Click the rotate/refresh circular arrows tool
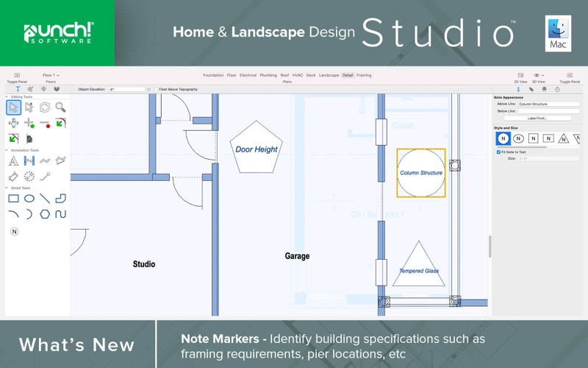Viewport: 588px width, 368px height. (45, 107)
